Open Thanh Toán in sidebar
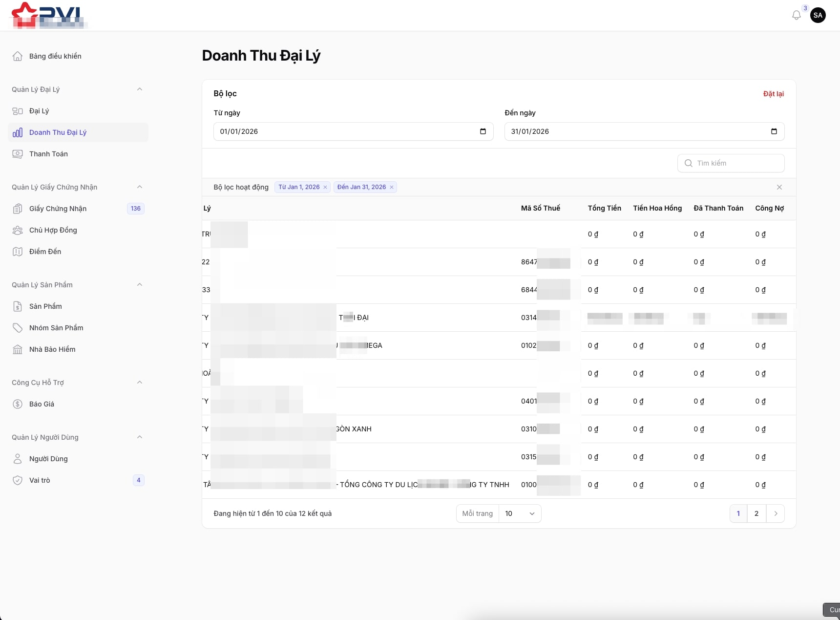This screenshot has width=840, height=620. coord(48,154)
